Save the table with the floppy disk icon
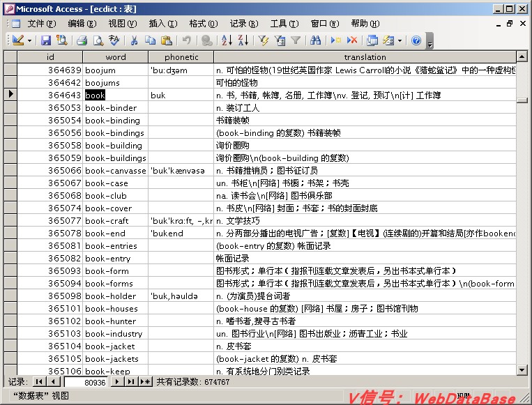Image resolution: width=532 pixels, height=405 pixels. point(46,40)
